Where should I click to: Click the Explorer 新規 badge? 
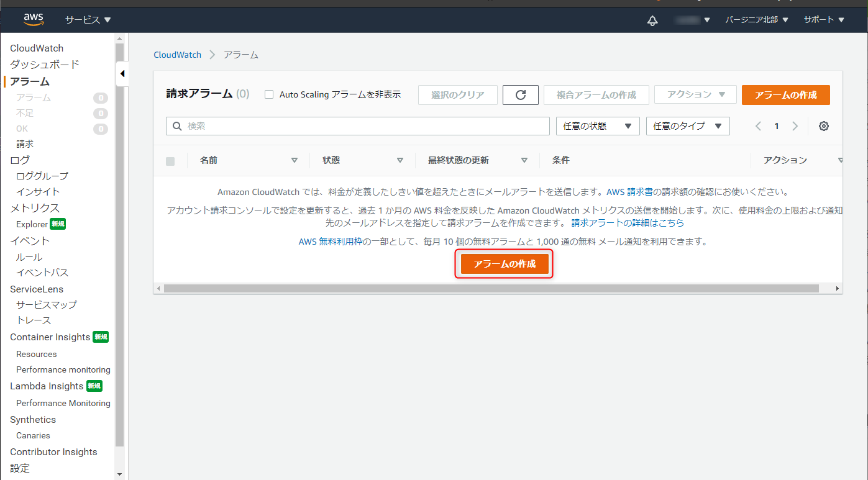pyautogui.click(x=58, y=224)
